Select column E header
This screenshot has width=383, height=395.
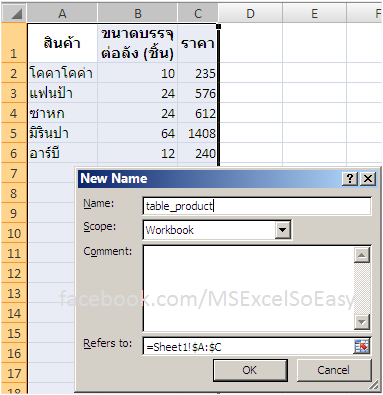tap(314, 13)
